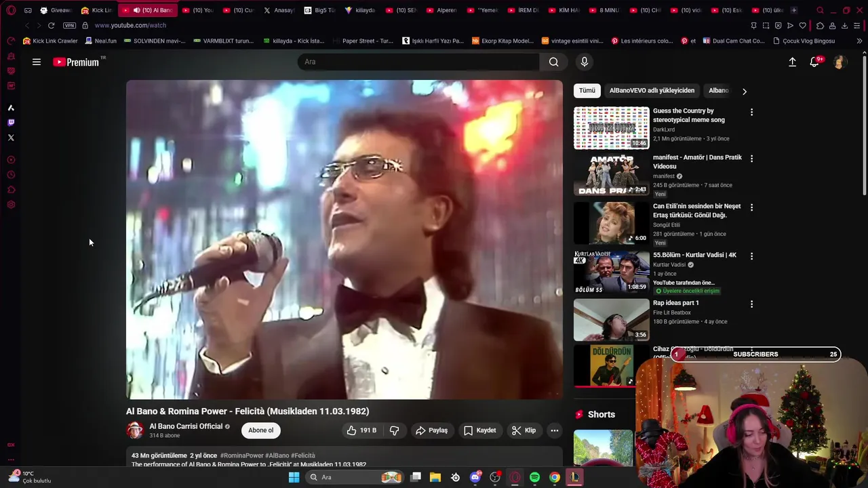Open options for Kurtlar Vadisi 55.Bölüm
This screenshot has height=488, width=868.
tap(751, 256)
